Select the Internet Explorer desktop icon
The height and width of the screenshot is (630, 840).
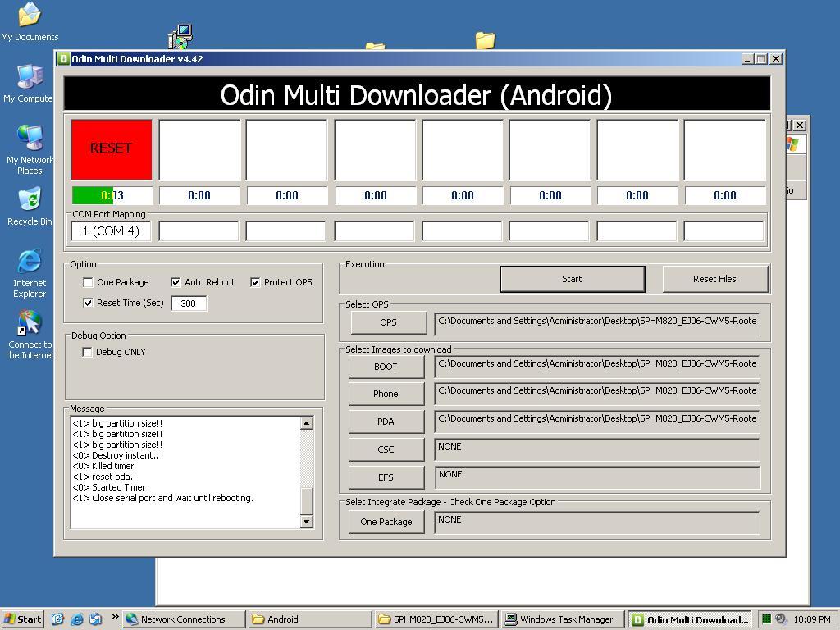pos(30,273)
